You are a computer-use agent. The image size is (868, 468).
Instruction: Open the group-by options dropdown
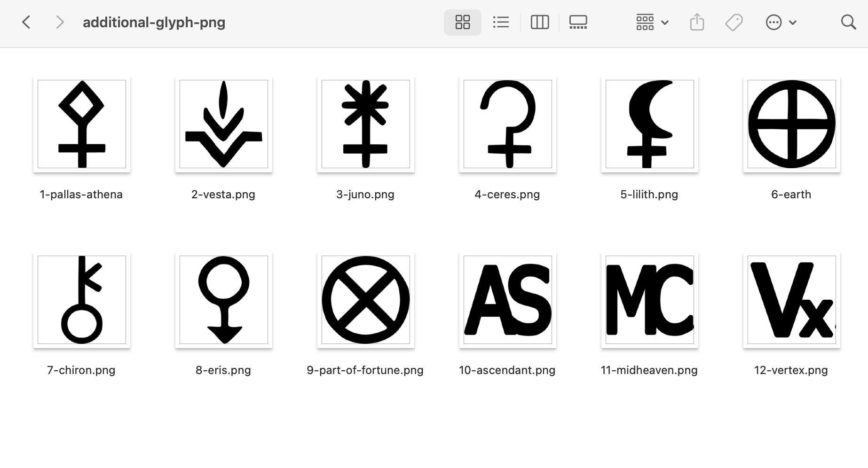(x=652, y=22)
